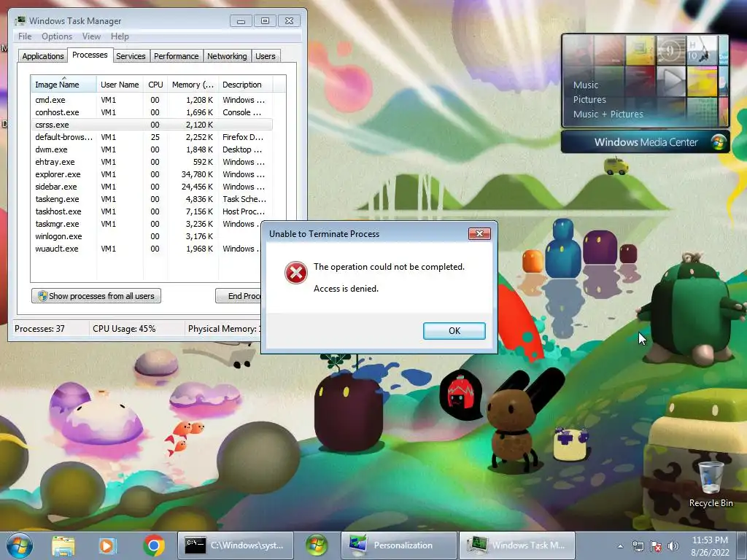Open the View menu in Task Manager
The width and height of the screenshot is (747, 560).
click(x=91, y=36)
